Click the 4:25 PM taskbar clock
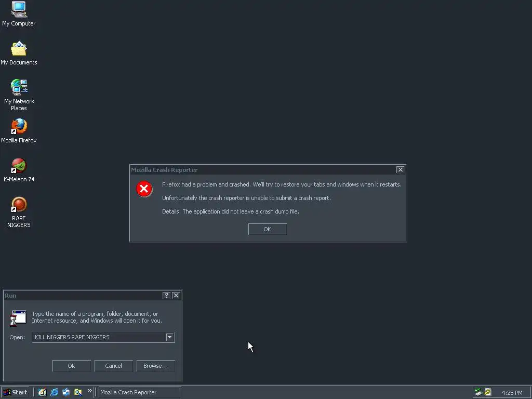532x399 pixels. (512, 393)
